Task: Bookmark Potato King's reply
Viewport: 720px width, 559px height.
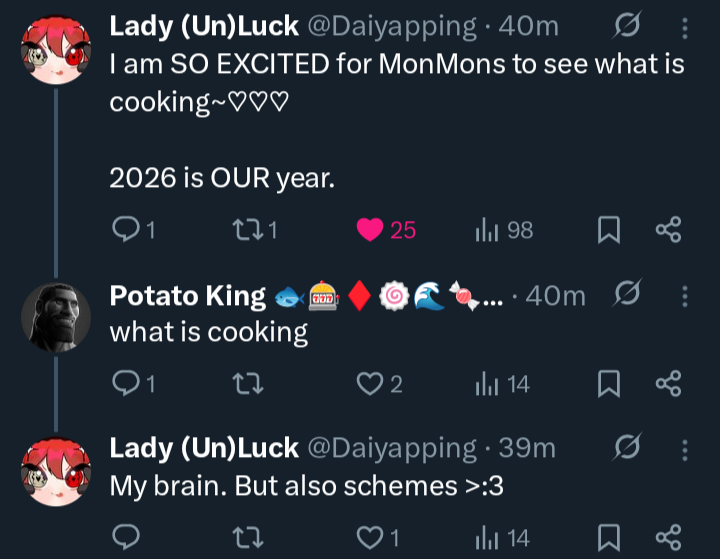Action: click(609, 384)
